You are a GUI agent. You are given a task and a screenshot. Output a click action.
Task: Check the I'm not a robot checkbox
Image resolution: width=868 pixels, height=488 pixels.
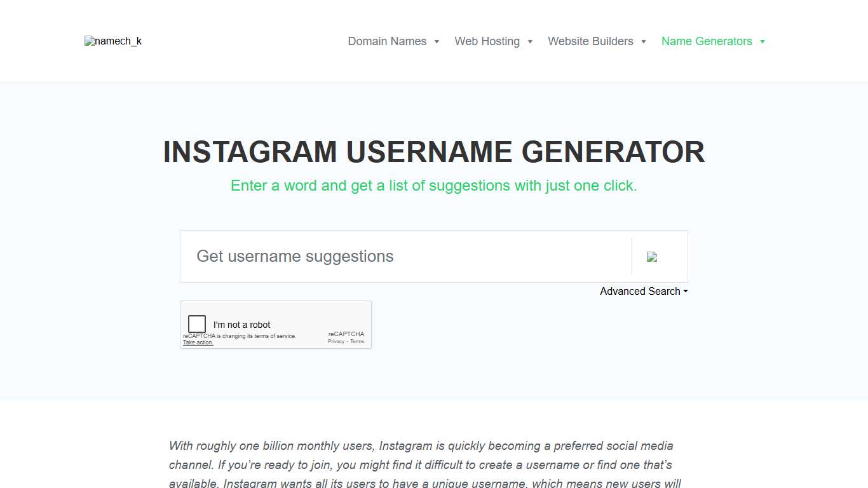tap(197, 323)
